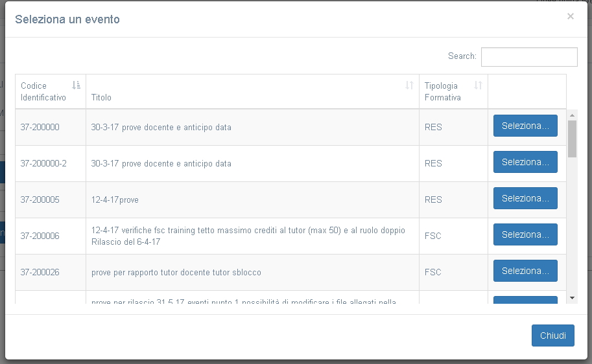Screen dimensions: 592x364
Task: Close the modal with the X icon
Action: coord(571,16)
